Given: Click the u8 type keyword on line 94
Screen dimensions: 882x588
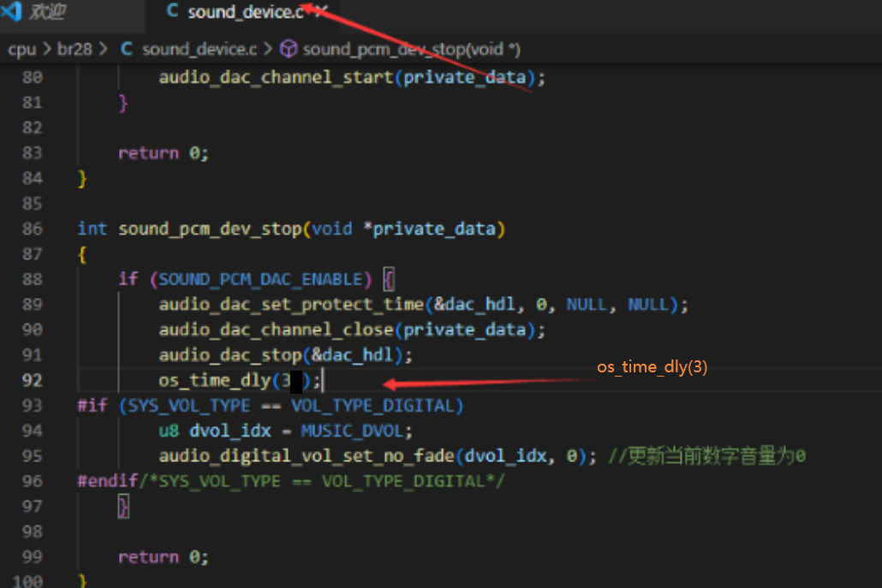Looking at the screenshot, I should (x=169, y=431).
